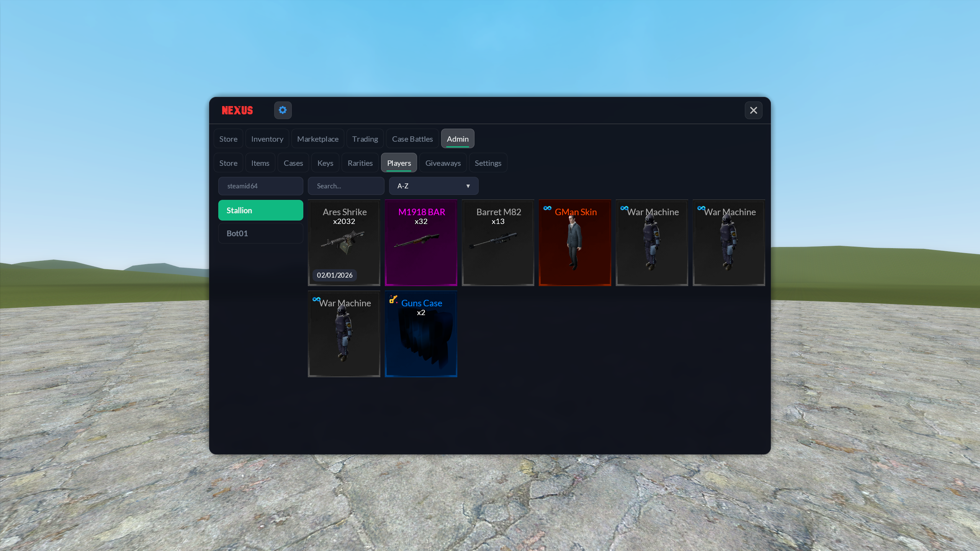Image resolution: width=980 pixels, height=551 pixels.
Task: Open the A-Z sort dropdown
Action: click(x=434, y=186)
